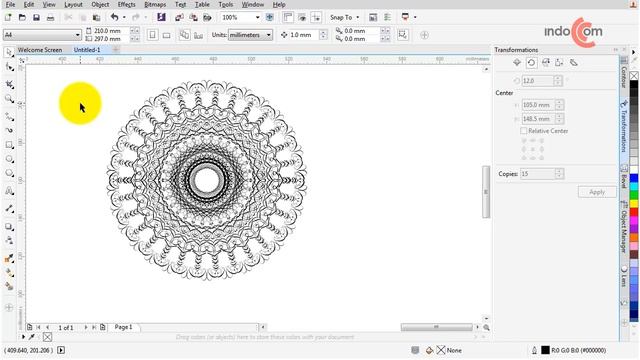Image resolution: width=640 pixels, height=360 pixels.
Task: Open the Bitmaps menu
Action: [155, 4]
